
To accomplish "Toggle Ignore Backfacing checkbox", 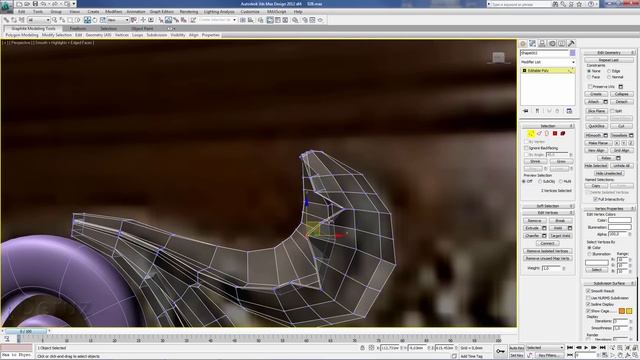I will pos(527,148).
